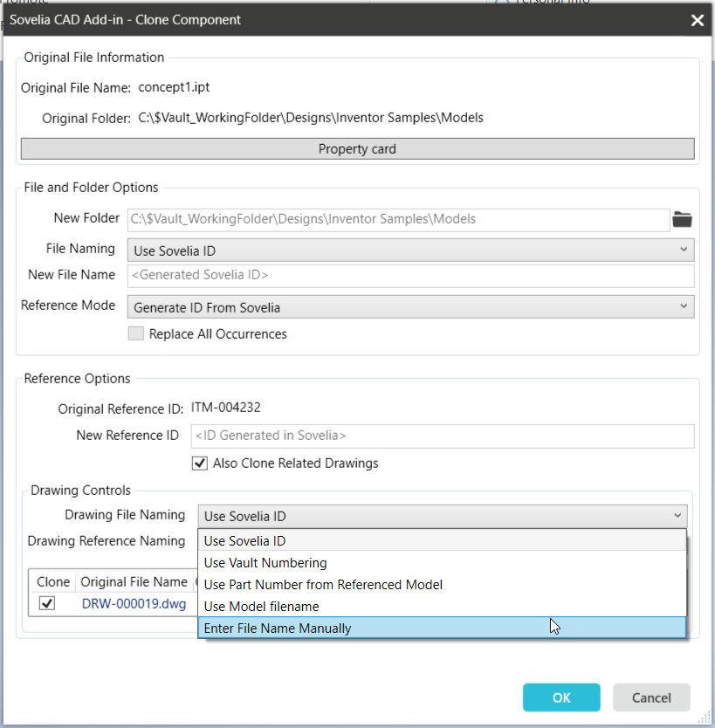The height and width of the screenshot is (728, 715).
Task: Select Use Vault Numbering option
Action: tap(442, 563)
